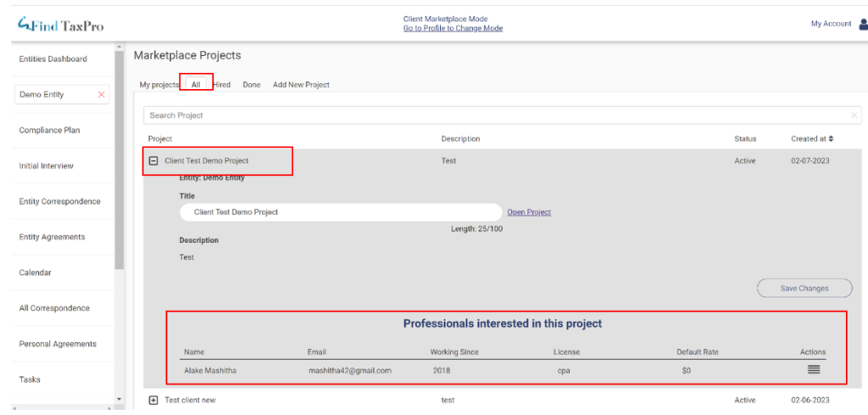The width and height of the screenshot is (868, 415).
Task: Select the All projects tab
Action: (x=196, y=85)
